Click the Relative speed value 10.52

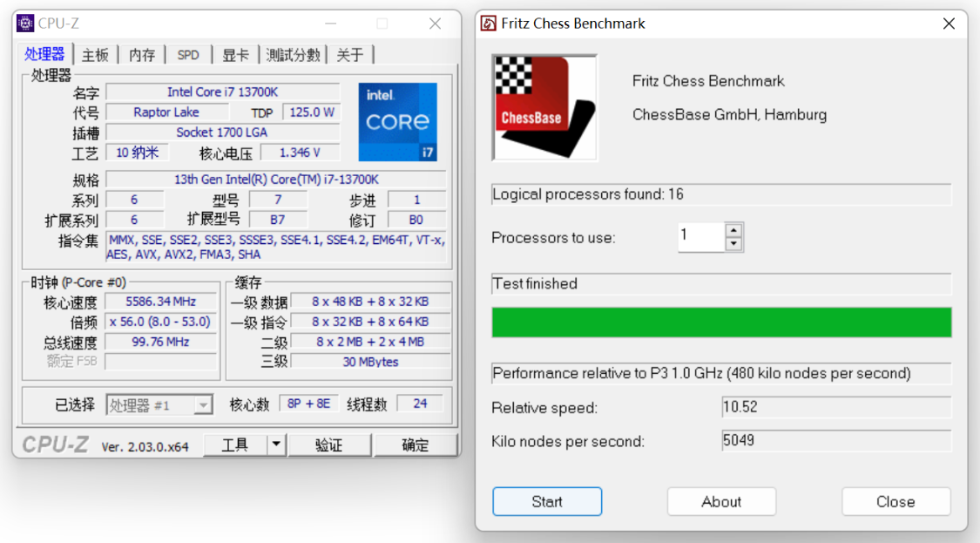click(836, 407)
